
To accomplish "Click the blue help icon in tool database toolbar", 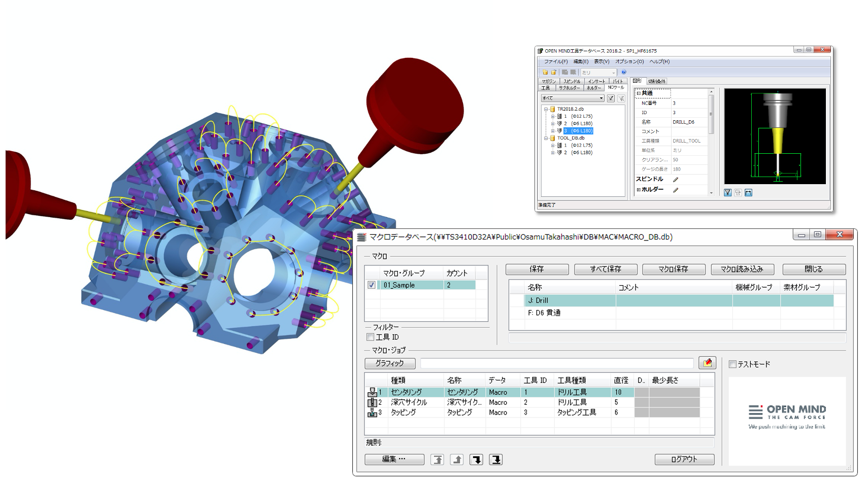I will pos(624,72).
